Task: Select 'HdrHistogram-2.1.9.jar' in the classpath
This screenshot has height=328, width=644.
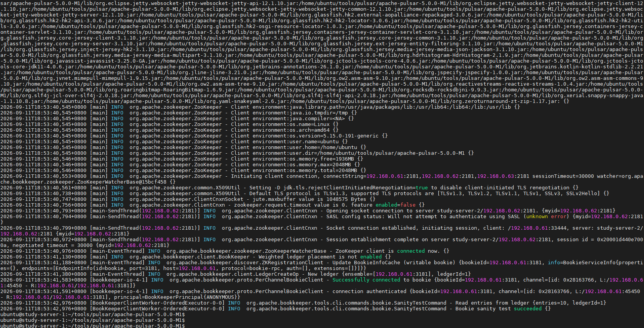Action: point(486,55)
